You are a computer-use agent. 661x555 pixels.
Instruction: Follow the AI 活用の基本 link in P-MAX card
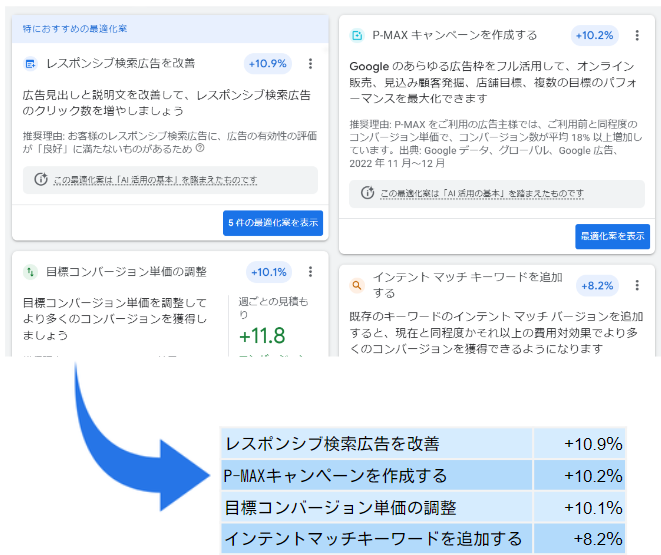point(482,193)
